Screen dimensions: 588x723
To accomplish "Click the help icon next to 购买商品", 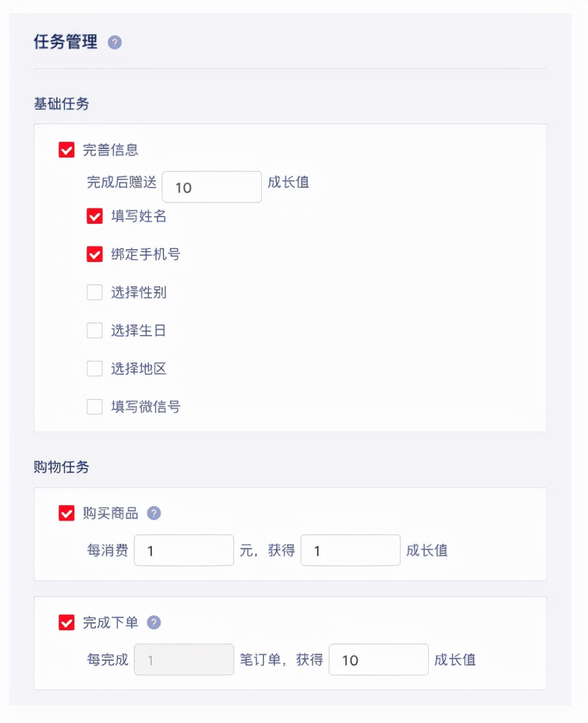I will click(154, 513).
